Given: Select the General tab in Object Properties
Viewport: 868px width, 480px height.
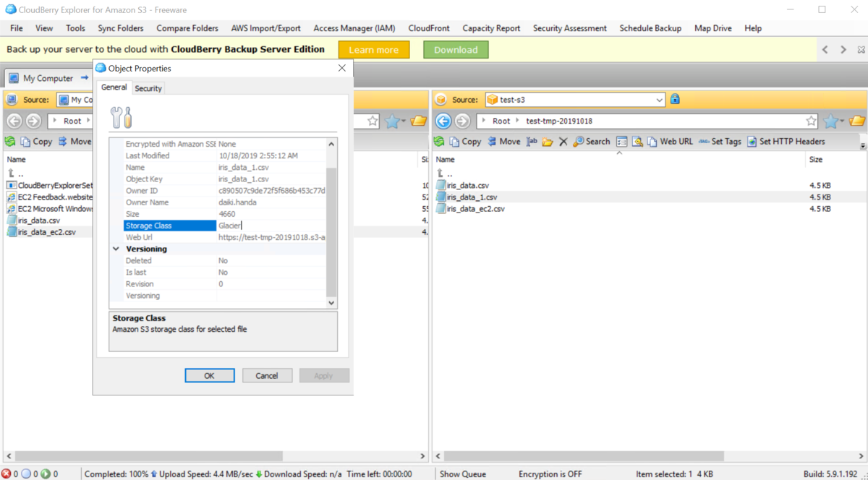Looking at the screenshot, I should [114, 87].
